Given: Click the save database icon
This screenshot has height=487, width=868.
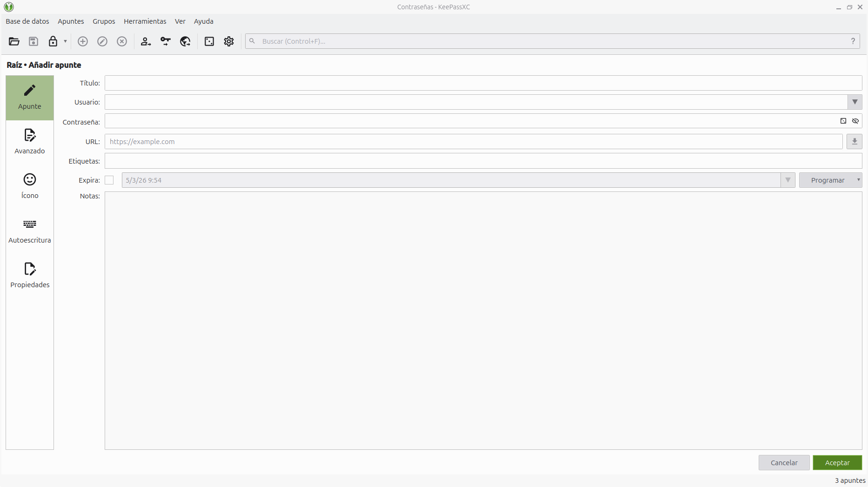Looking at the screenshot, I should pyautogui.click(x=33, y=41).
